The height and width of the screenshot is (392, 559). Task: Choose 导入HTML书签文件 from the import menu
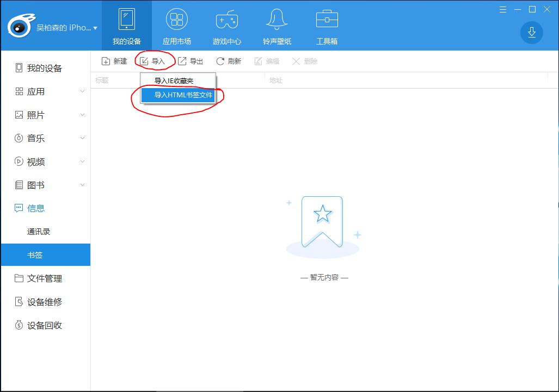(178, 95)
